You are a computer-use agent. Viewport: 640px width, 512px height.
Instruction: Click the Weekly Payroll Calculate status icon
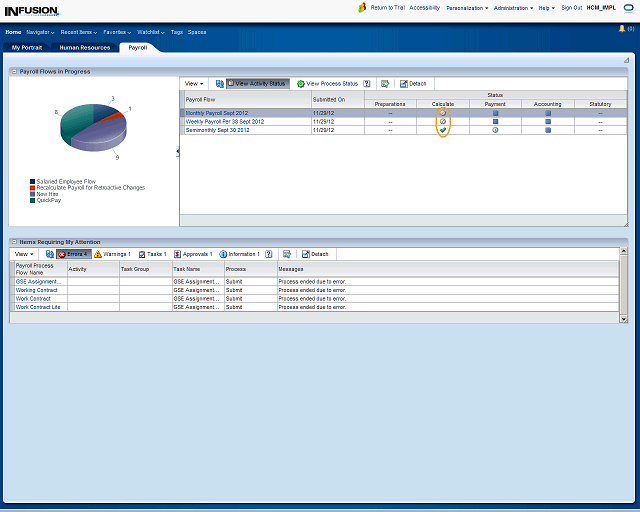tap(442, 121)
